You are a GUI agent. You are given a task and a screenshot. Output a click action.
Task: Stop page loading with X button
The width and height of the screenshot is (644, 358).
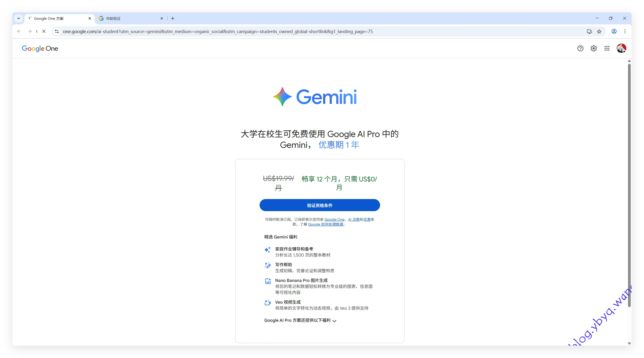[44, 31]
